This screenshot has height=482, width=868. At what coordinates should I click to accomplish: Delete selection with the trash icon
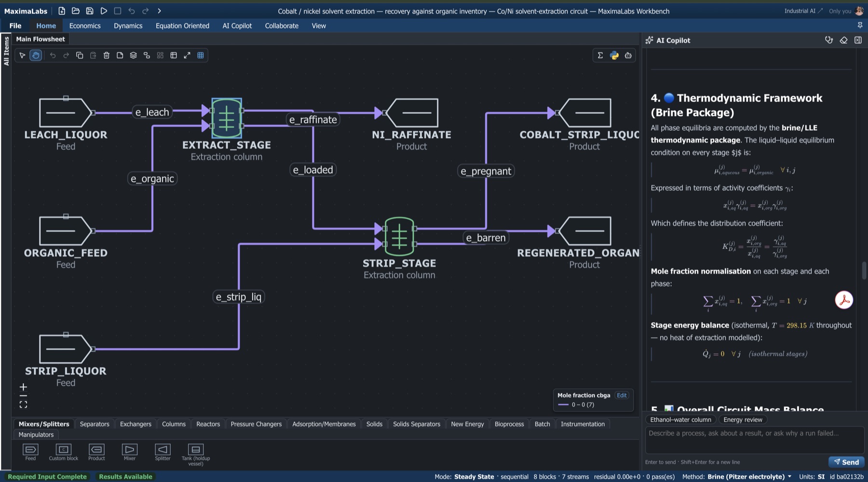tap(107, 55)
